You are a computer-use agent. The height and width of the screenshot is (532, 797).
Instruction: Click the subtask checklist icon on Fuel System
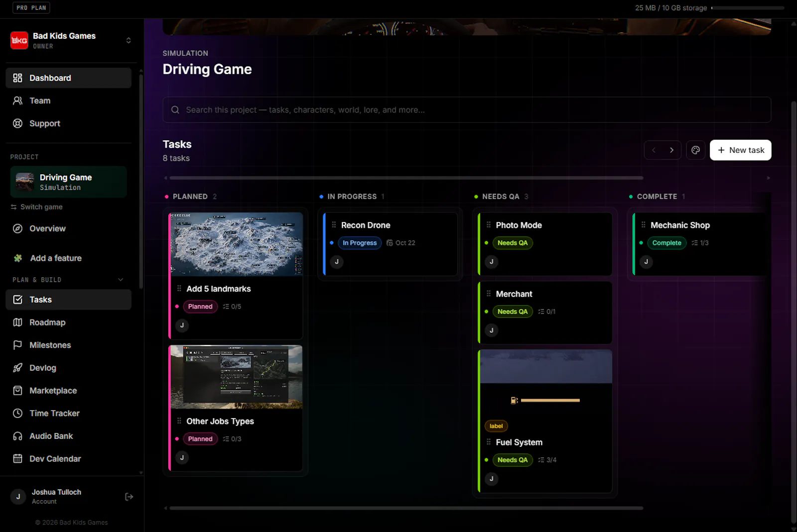tap(541, 460)
